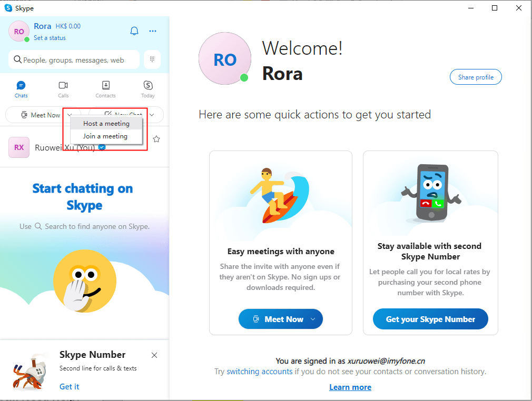
Task: Click the confused phone illustration
Action: tap(431, 193)
